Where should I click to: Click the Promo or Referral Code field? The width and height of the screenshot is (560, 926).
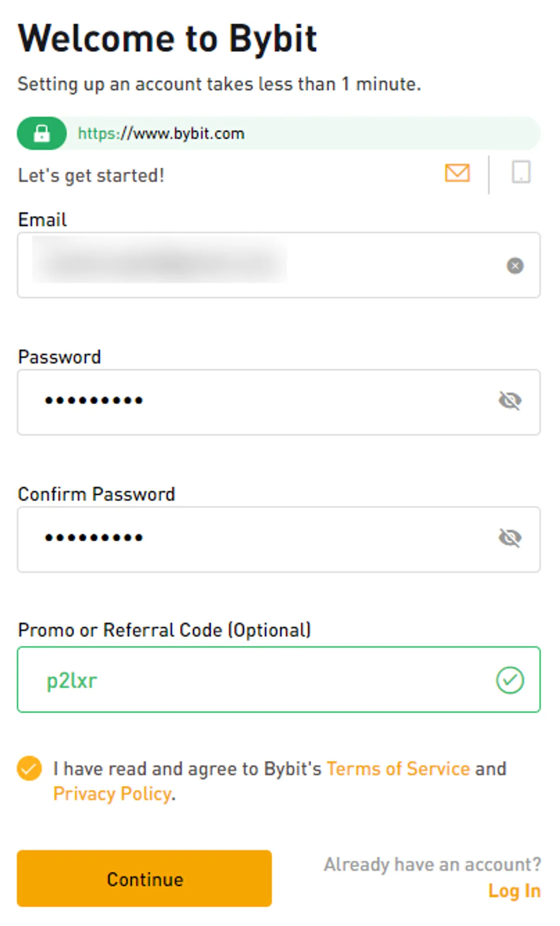(279, 680)
